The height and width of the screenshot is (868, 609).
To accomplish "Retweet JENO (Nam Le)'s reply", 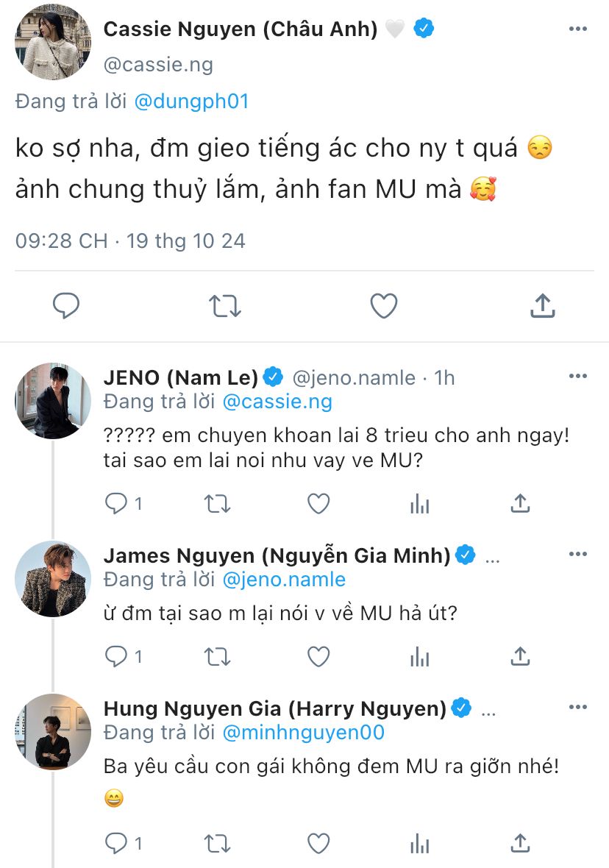I will pyautogui.click(x=217, y=504).
